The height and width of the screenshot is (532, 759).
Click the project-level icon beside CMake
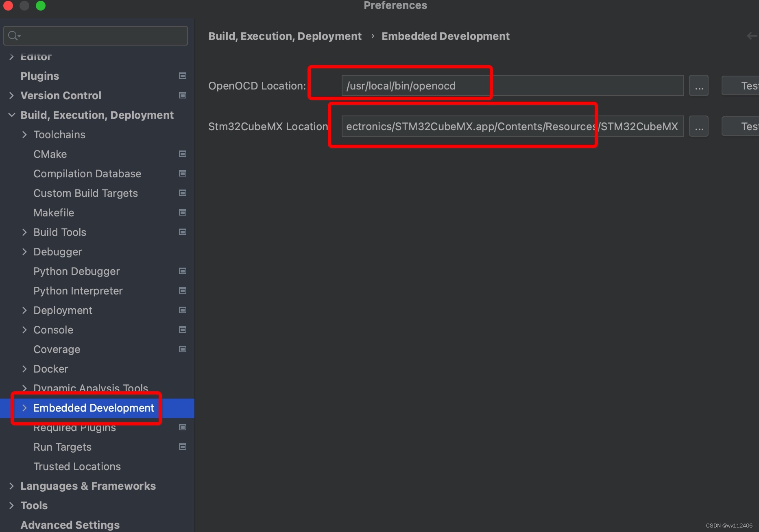(183, 154)
